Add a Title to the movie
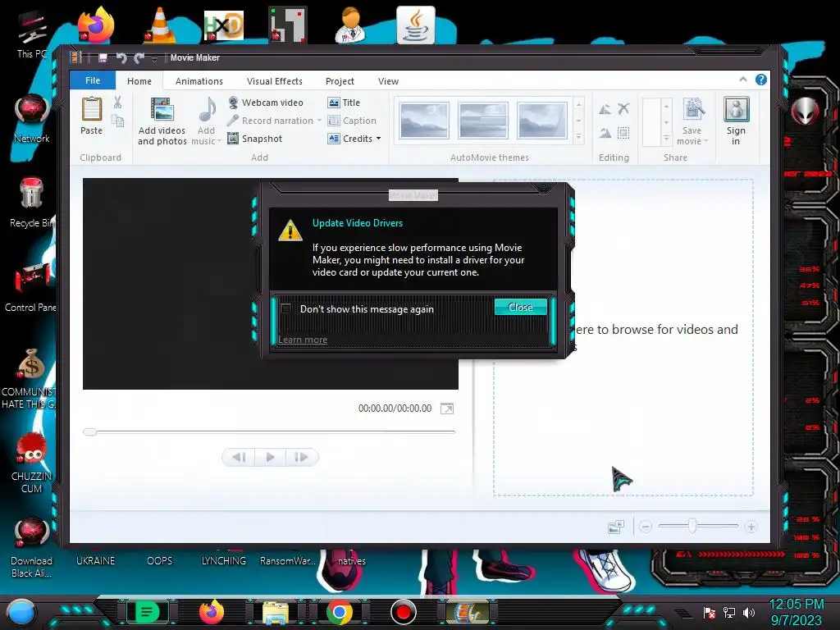 [x=344, y=103]
